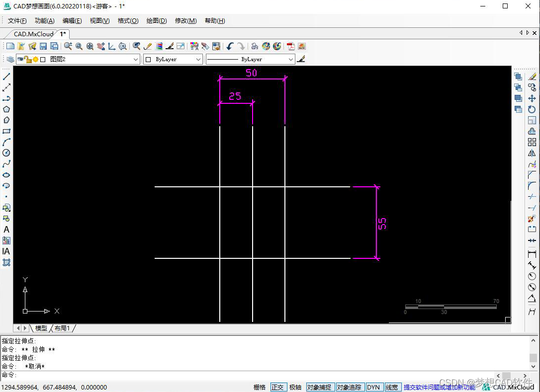Toggle the layer freeze sun icon
The width and height of the screenshot is (540, 392).
coord(35,59)
